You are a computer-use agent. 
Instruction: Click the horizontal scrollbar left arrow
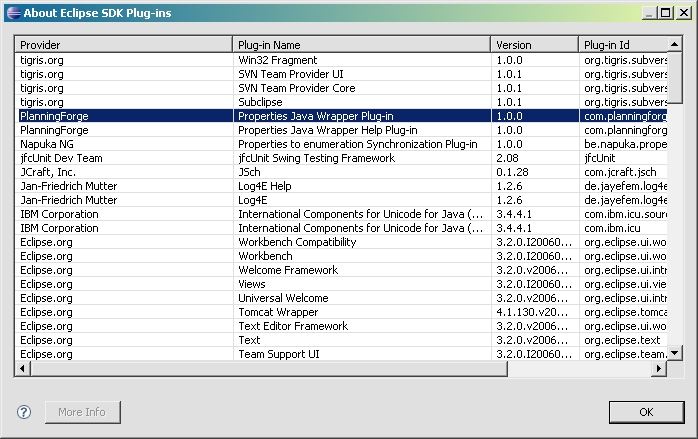(x=23, y=369)
